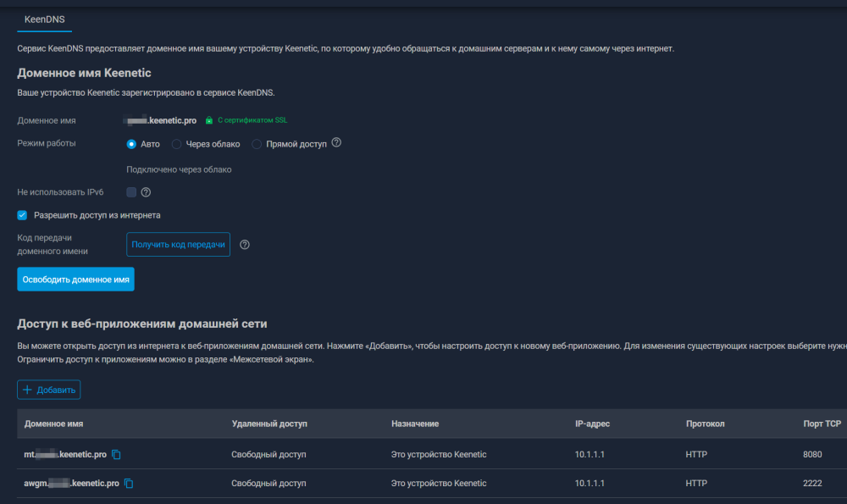Select the Прямой доступ mode

[257, 144]
